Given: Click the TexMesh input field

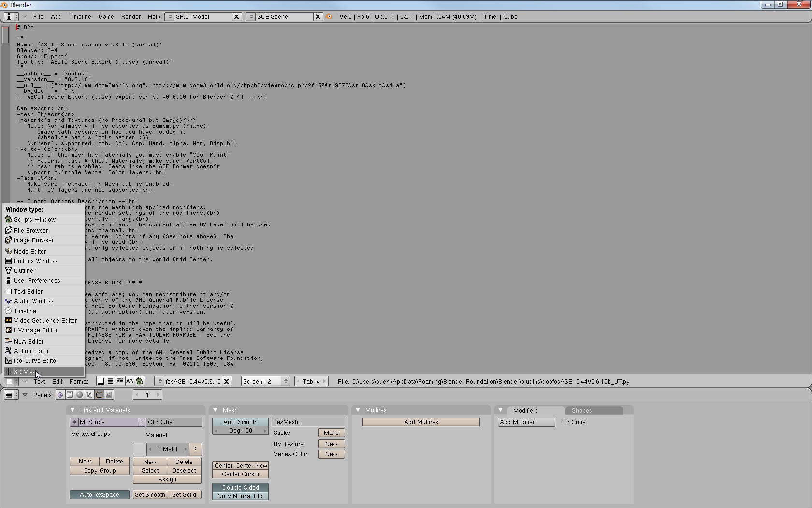Looking at the screenshot, I should pyautogui.click(x=308, y=422).
